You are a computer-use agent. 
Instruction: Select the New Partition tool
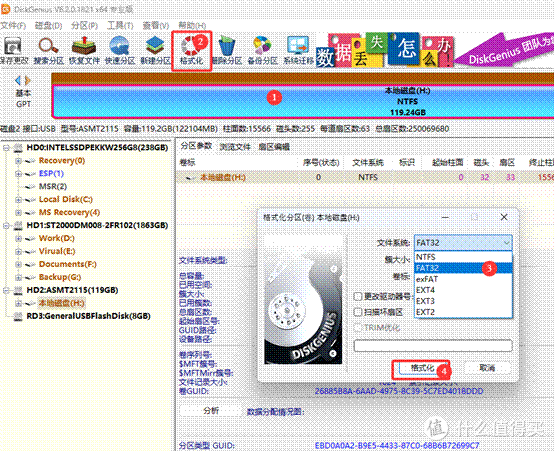point(155,50)
